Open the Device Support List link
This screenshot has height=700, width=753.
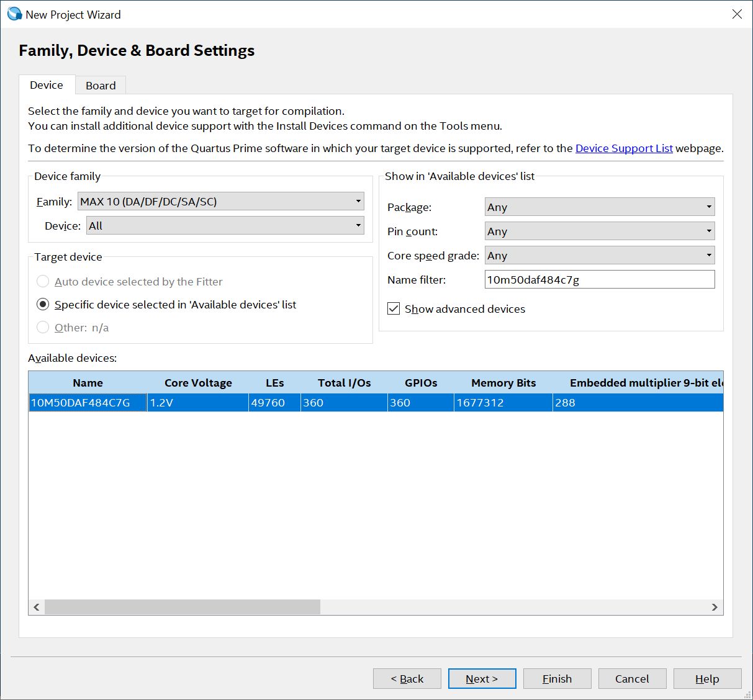tap(624, 148)
